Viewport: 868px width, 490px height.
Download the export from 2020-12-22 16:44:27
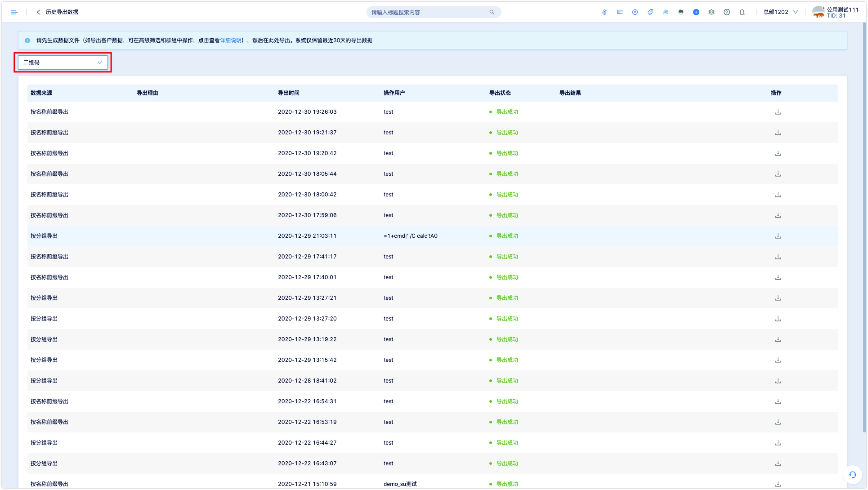coord(778,443)
